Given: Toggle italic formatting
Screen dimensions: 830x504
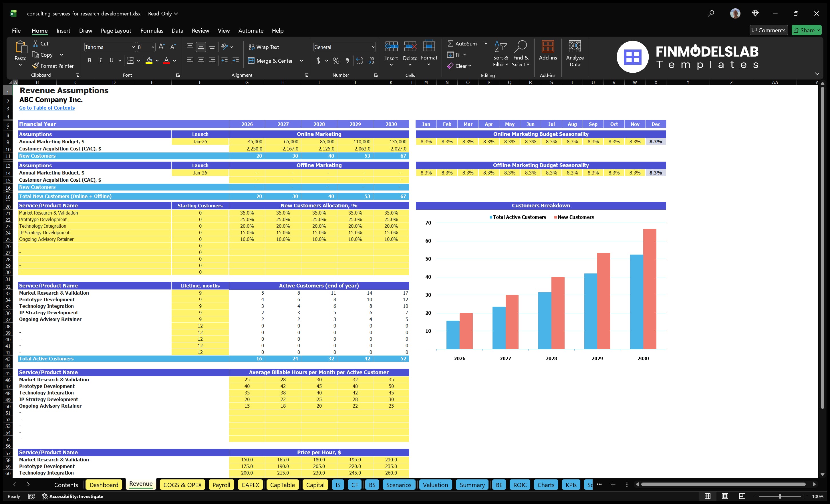Looking at the screenshot, I should click(100, 60).
